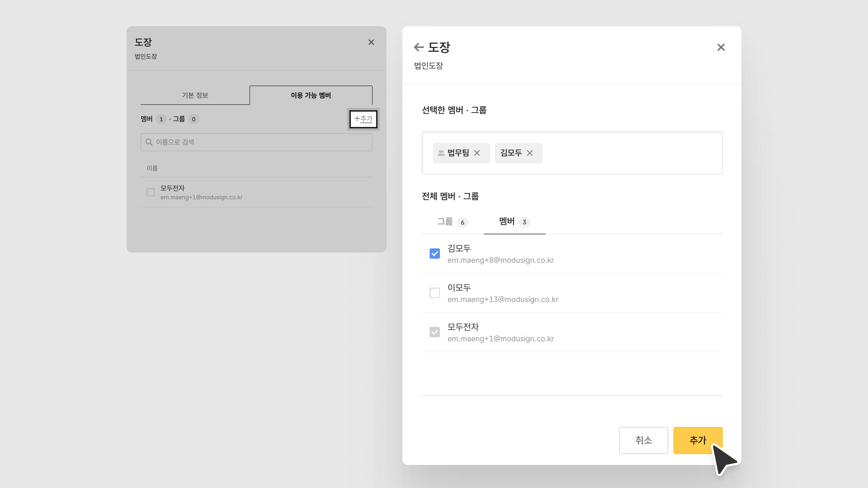Check 모두전자 checkbox in left panel

point(151,192)
